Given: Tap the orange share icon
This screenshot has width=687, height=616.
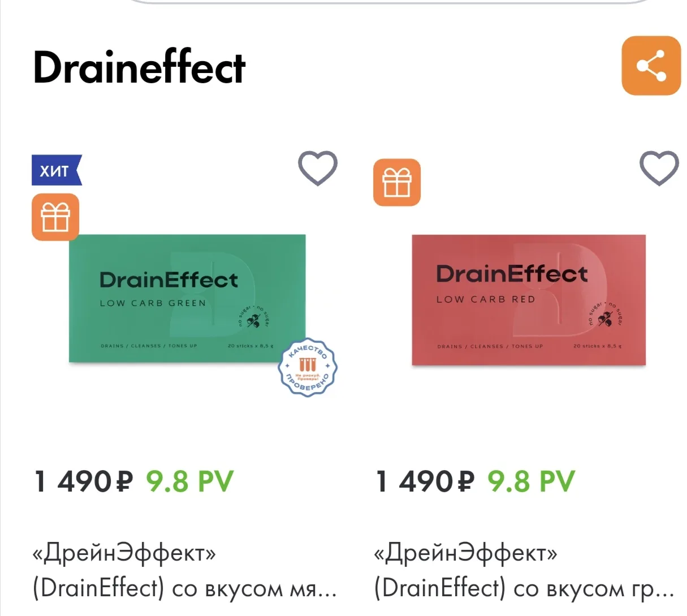Looking at the screenshot, I should point(651,66).
